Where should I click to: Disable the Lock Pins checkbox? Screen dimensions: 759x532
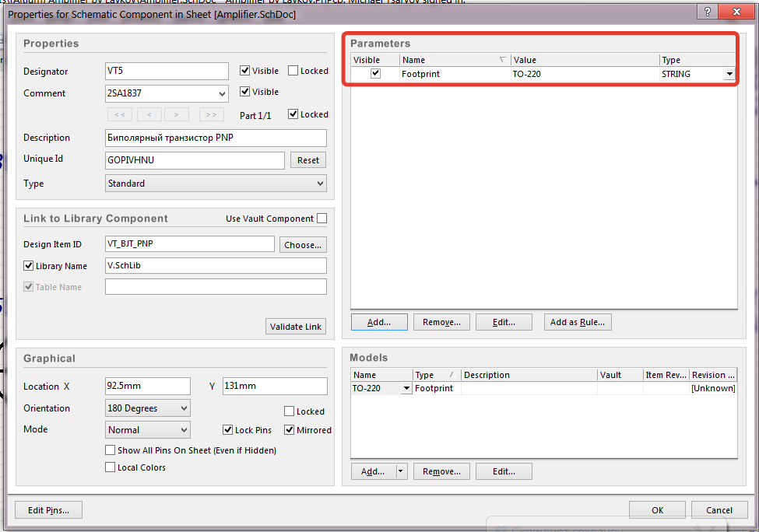228,430
